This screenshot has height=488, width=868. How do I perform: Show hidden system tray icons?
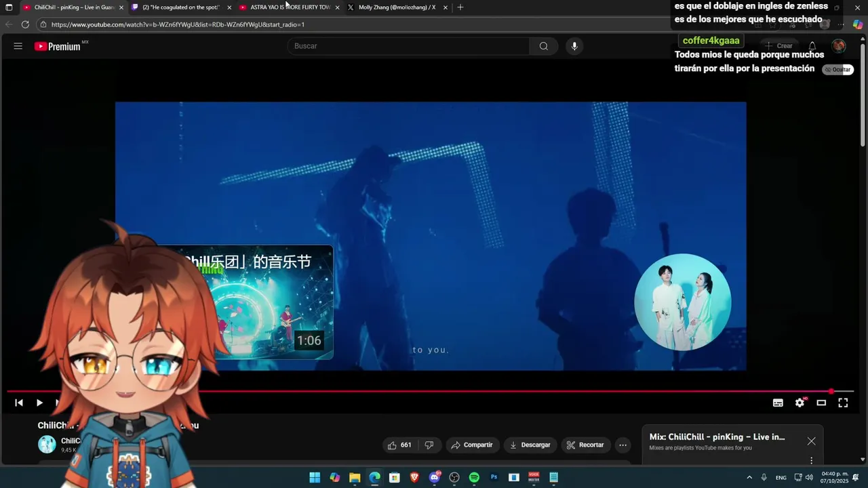coord(749,477)
